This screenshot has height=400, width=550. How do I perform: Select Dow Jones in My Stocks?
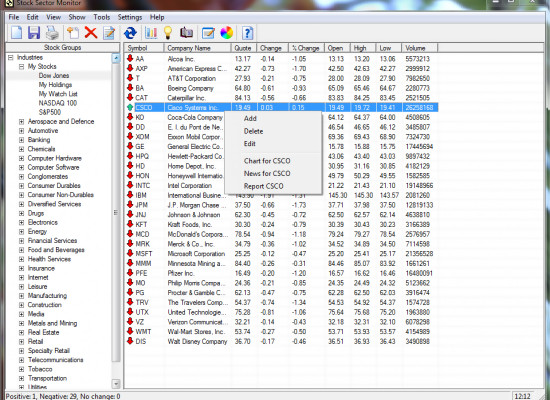coord(54,75)
